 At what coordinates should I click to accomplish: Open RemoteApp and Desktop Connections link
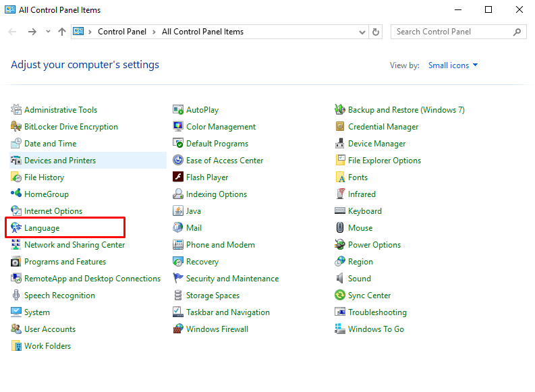pyautogui.click(x=92, y=279)
